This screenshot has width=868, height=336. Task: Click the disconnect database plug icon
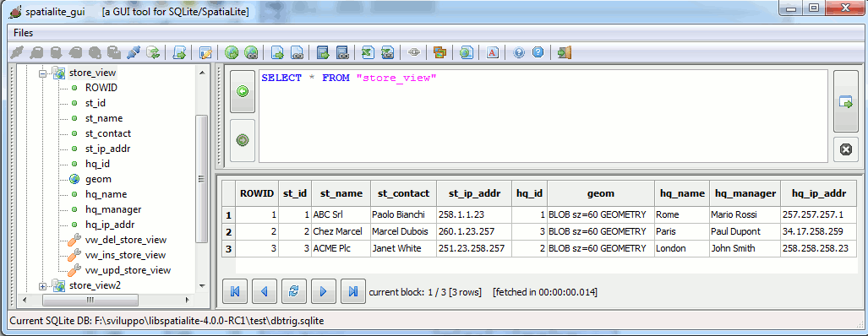click(x=134, y=52)
